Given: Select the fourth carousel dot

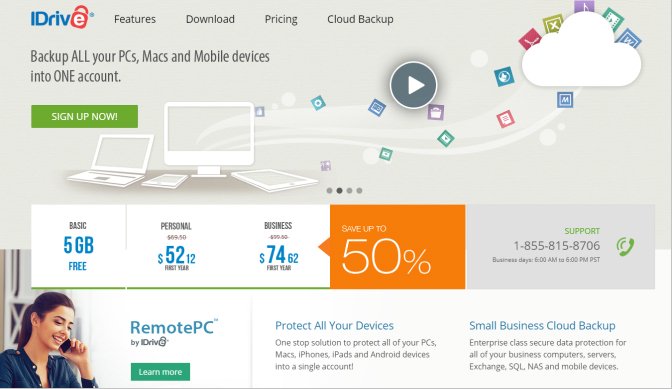Looking at the screenshot, I should coord(359,191).
